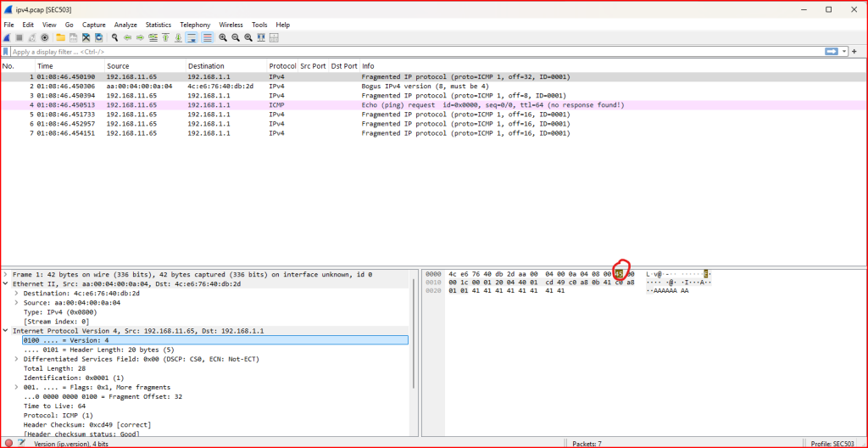Zoom out main window text
The width and height of the screenshot is (868, 448).
[x=236, y=37]
